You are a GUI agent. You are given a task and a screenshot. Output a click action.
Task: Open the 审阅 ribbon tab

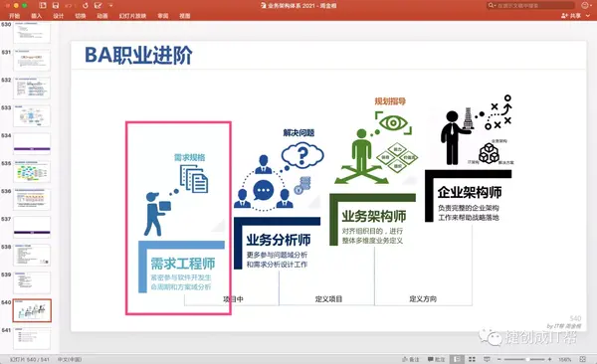[x=163, y=16]
